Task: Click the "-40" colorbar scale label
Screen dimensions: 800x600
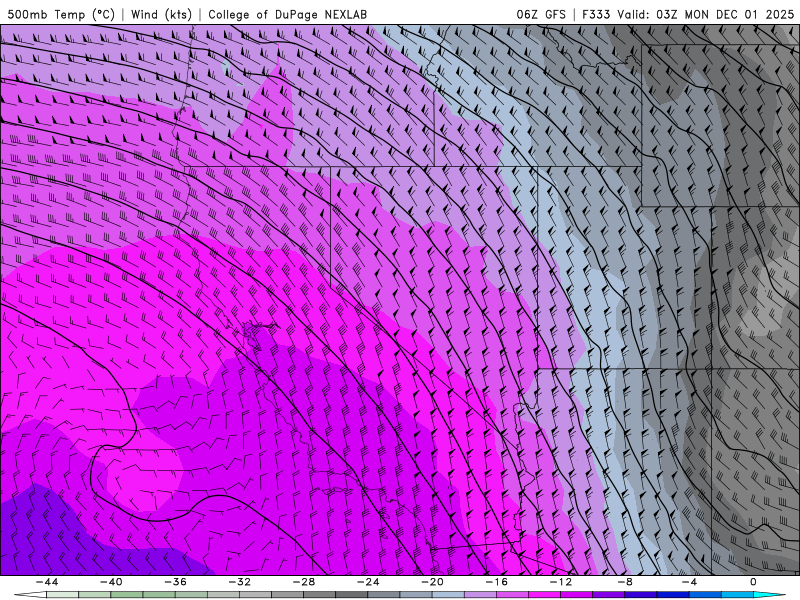Action: (x=111, y=582)
